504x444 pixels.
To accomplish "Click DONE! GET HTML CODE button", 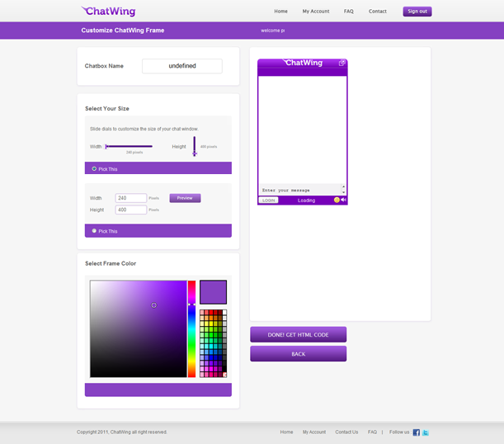I will click(298, 334).
